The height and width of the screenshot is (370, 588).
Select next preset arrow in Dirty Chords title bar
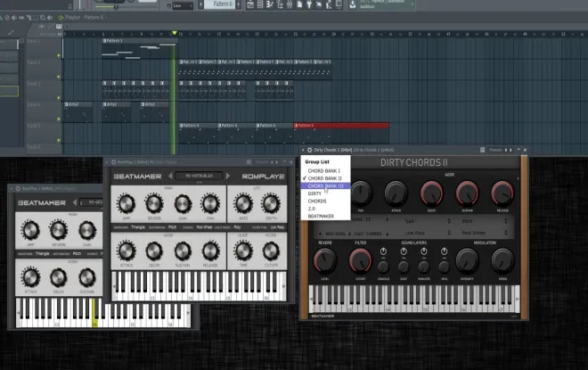(x=510, y=150)
